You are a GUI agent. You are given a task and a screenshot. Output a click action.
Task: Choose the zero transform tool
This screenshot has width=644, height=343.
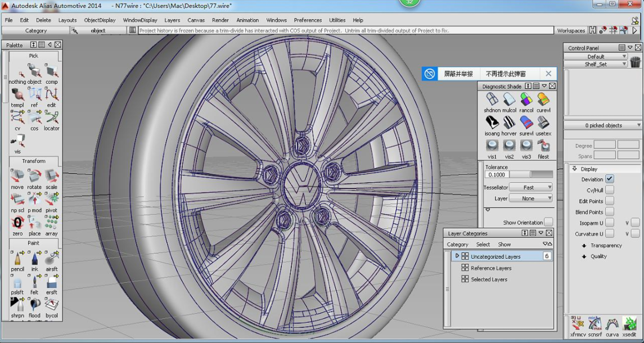(x=17, y=226)
